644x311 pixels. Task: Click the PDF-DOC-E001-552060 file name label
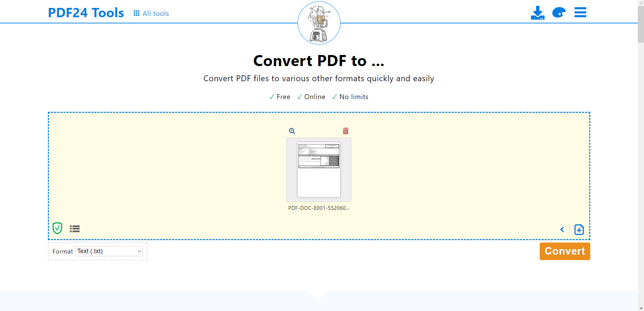[x=319, y=208]
